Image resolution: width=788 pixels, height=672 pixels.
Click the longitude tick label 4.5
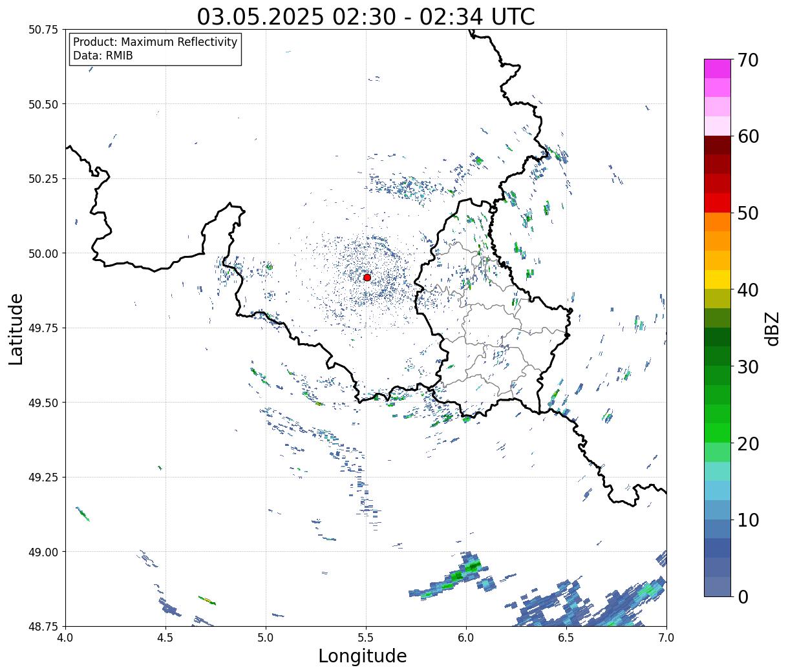click(165, 637)
